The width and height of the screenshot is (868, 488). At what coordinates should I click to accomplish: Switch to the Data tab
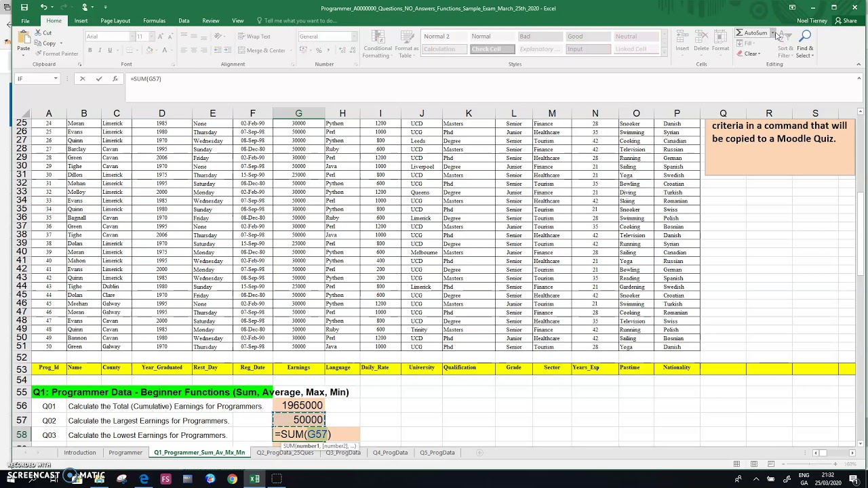[x=184, y=21]
